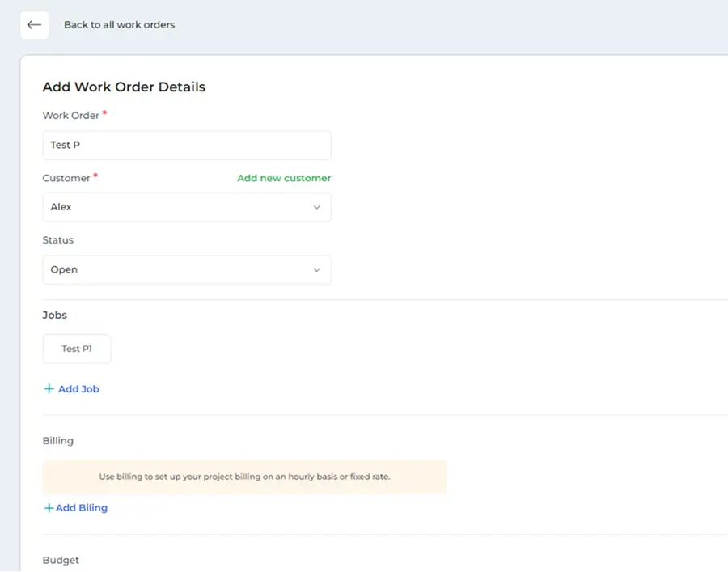Select the 'Test P1' job chip
728x572 pixels.
[x=77, y=349]
